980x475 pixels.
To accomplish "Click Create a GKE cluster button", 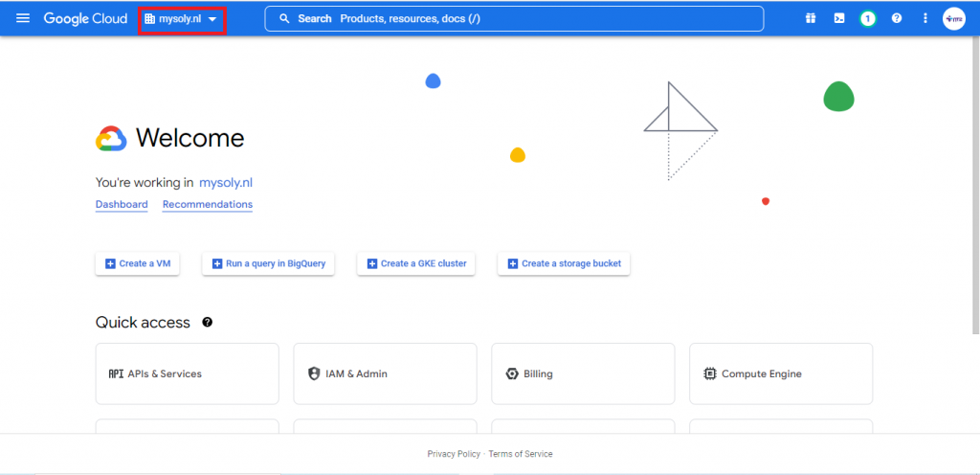I will coord(416,263).
